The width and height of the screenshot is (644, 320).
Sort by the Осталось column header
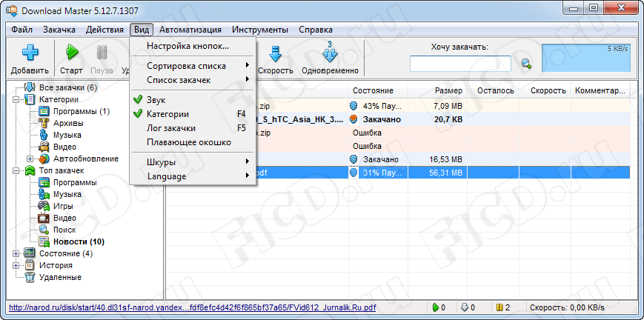[493, 90]
